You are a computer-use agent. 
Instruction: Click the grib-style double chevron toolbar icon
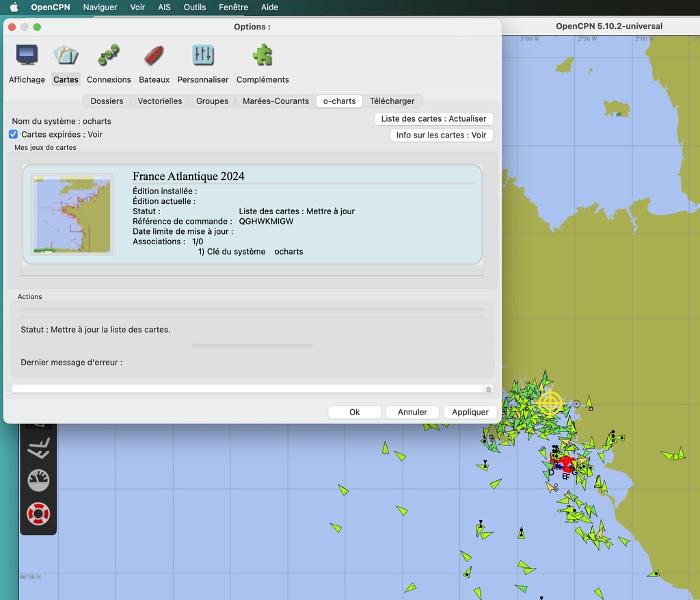click(x=38, y=448)
